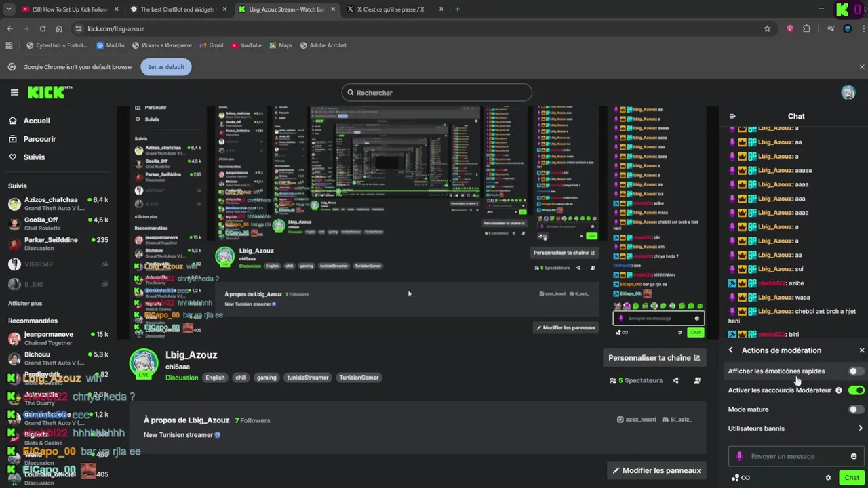The height and width of the screenshot is (488, 868).
Task: Close the Actions de modération panel
Action: [862, 350]
